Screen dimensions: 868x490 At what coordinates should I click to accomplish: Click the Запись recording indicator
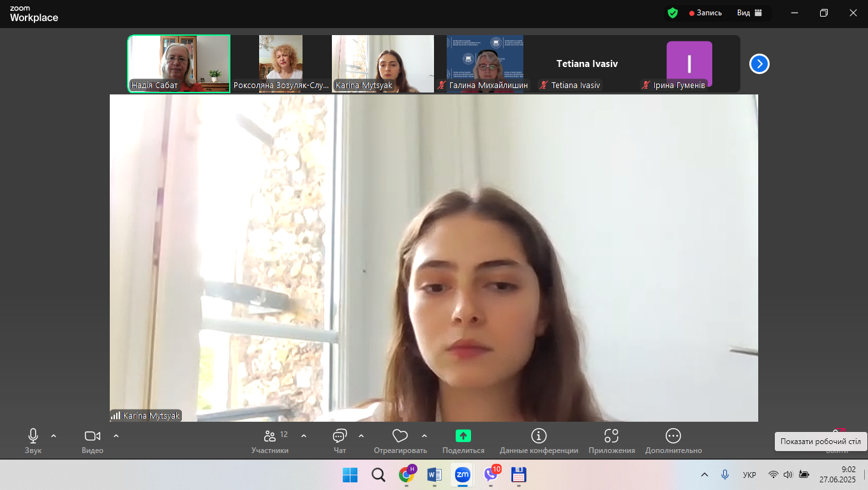point(706,13)
